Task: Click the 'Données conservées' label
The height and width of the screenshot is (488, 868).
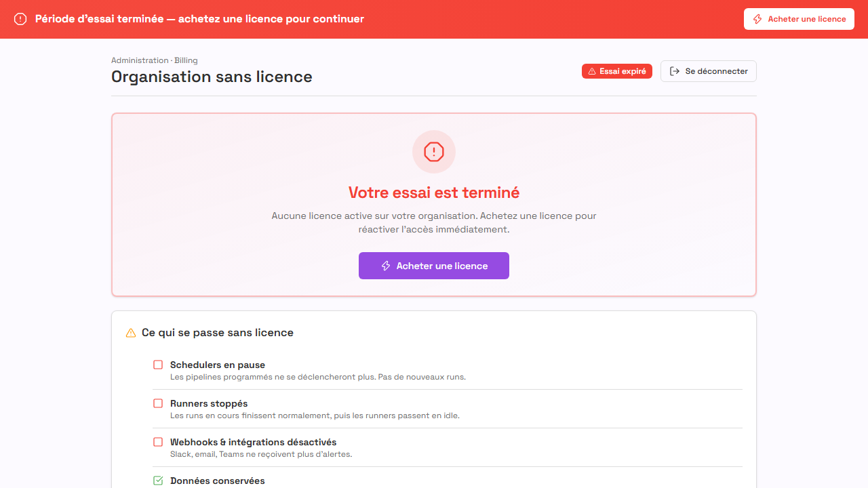Action: click(x=218, y=481)
